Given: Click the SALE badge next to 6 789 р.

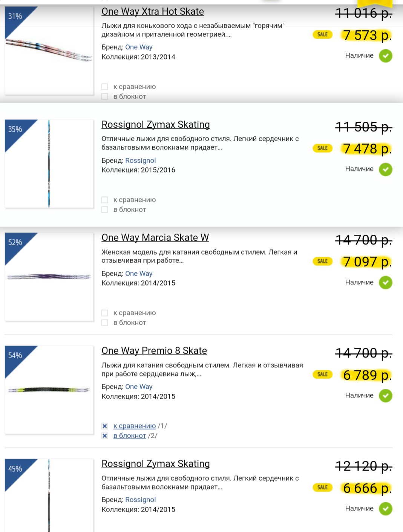Looking at the screenshot, I should pos(322,375).
